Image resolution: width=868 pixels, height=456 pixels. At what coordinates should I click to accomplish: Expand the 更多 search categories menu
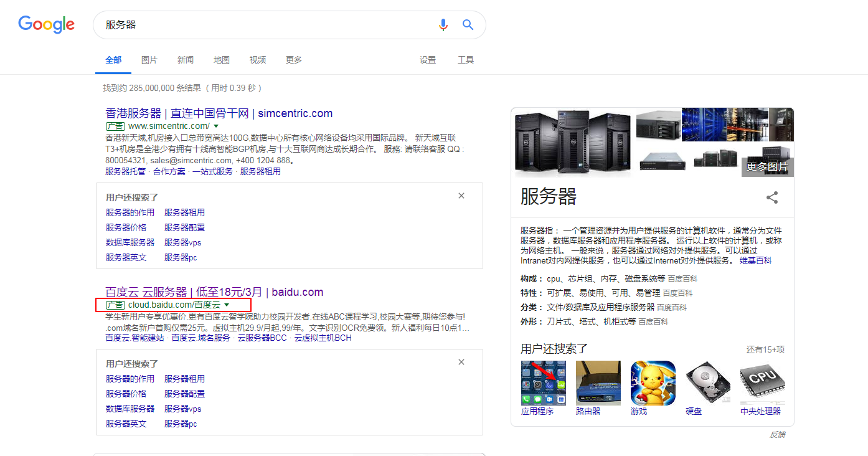[x=294, y=60]
